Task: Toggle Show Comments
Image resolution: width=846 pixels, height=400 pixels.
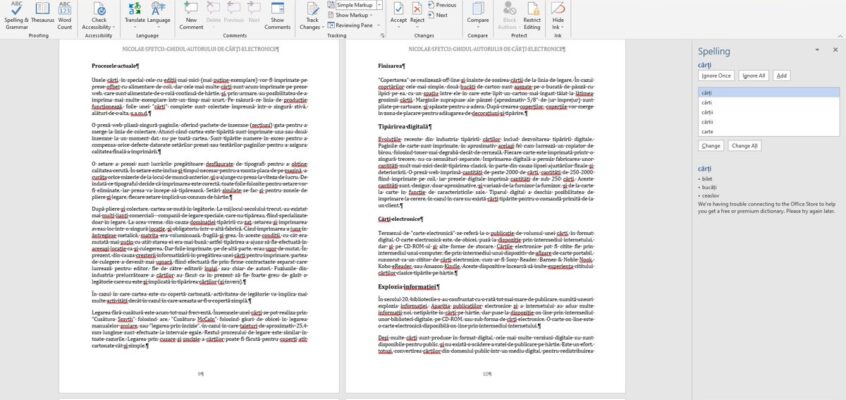Action: [x=277, y=15]
